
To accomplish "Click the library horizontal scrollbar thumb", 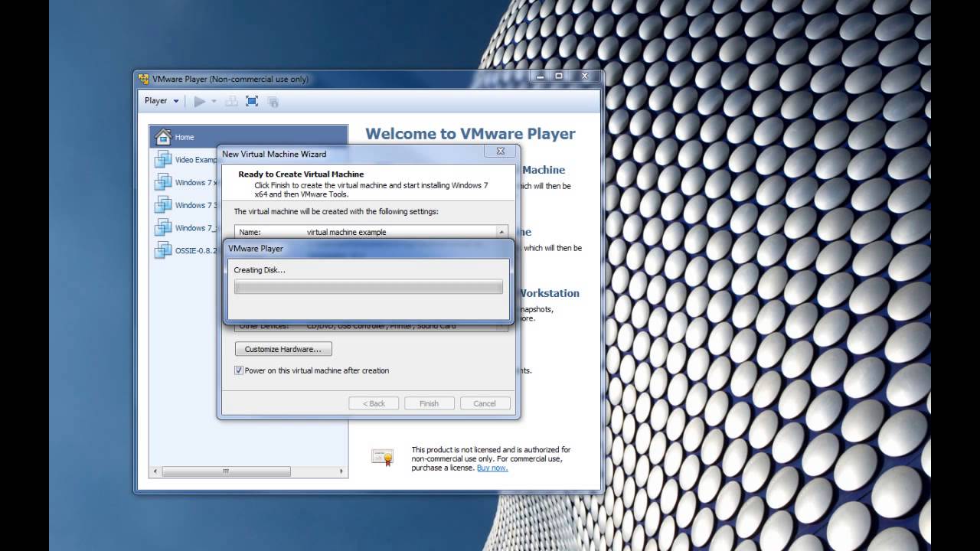I will click(226, 471).
